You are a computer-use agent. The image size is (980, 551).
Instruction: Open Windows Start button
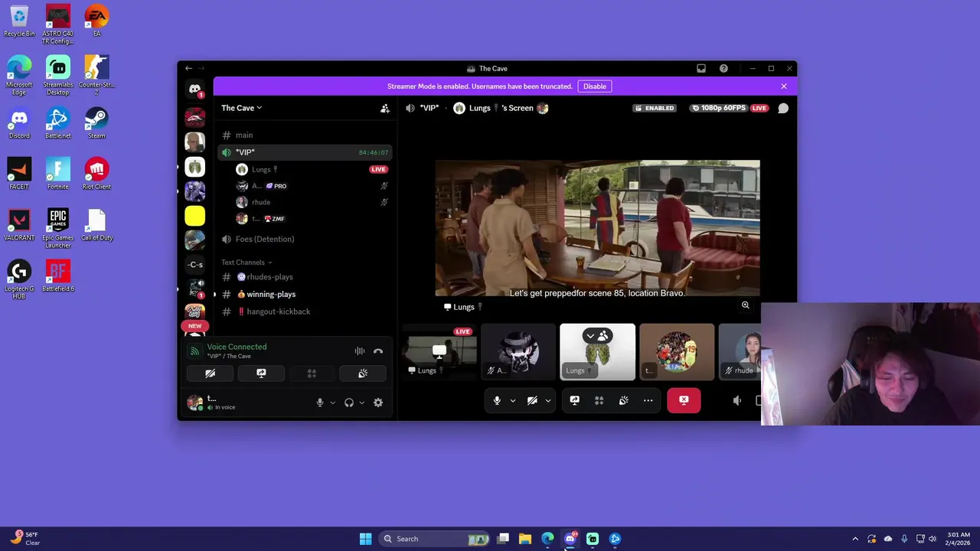pos(365,539)
